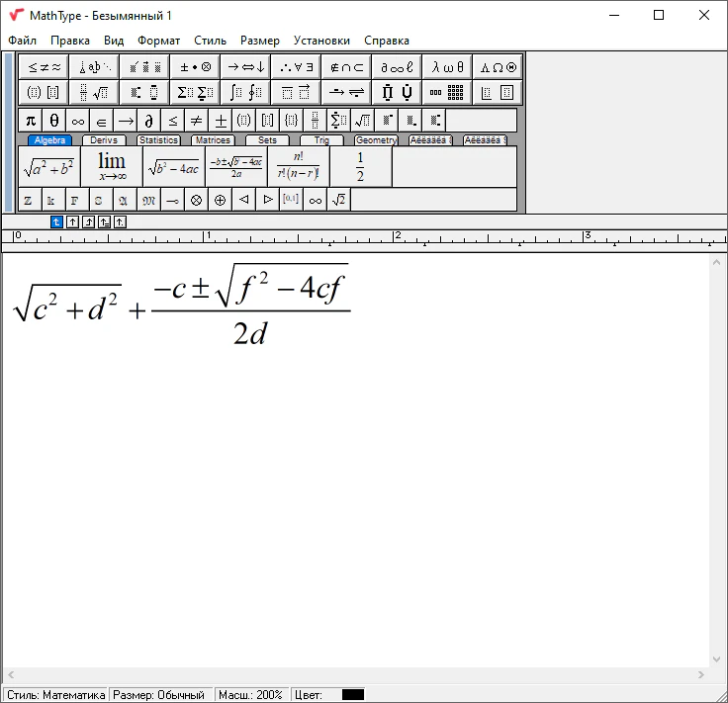The height and width of the screenshot is (703, 728).
Task: Click the black color swatch in status bar
Action: click(x=353, y=695)
